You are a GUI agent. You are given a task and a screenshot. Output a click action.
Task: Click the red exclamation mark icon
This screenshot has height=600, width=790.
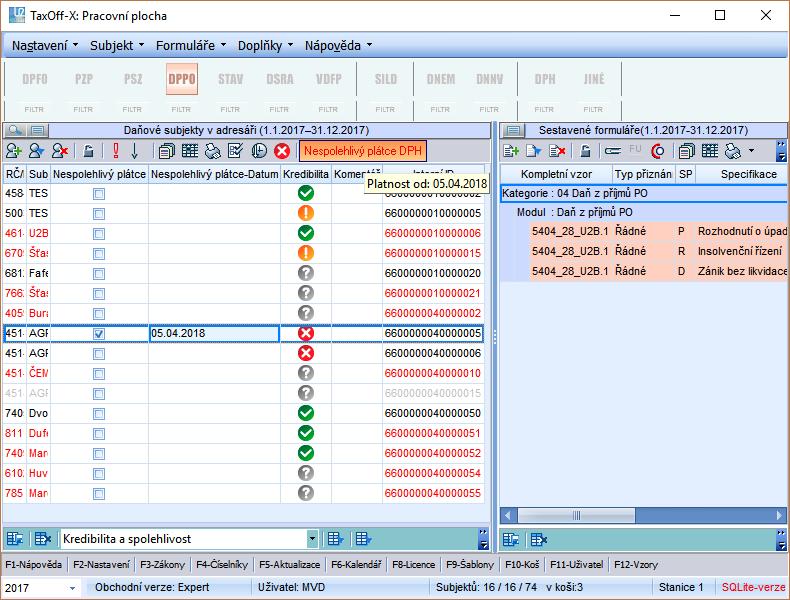click(x=116, y=151)
